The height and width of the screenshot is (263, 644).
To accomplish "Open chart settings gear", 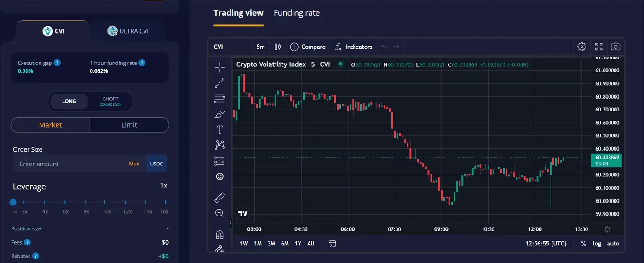I will coord(582,47).
